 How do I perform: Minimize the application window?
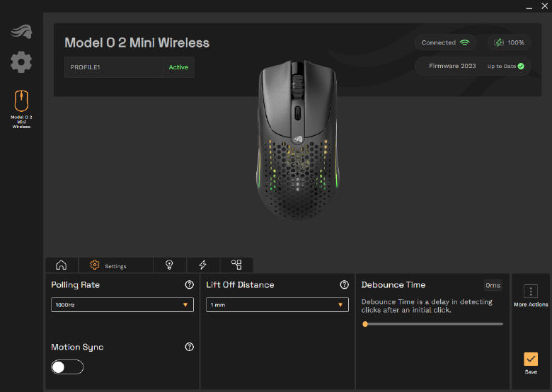coord(529,7)
